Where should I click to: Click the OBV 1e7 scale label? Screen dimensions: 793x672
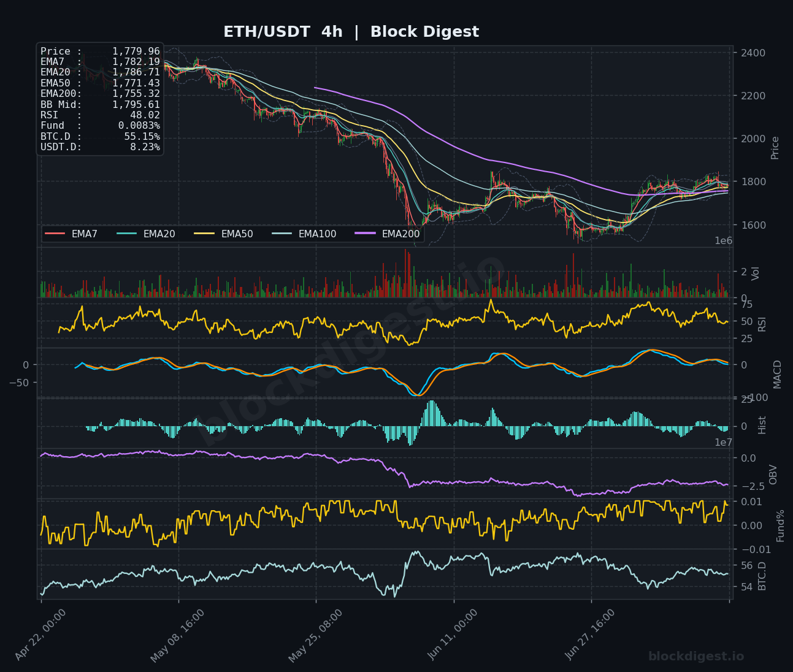pyautogui.click(x=724, y=442)
